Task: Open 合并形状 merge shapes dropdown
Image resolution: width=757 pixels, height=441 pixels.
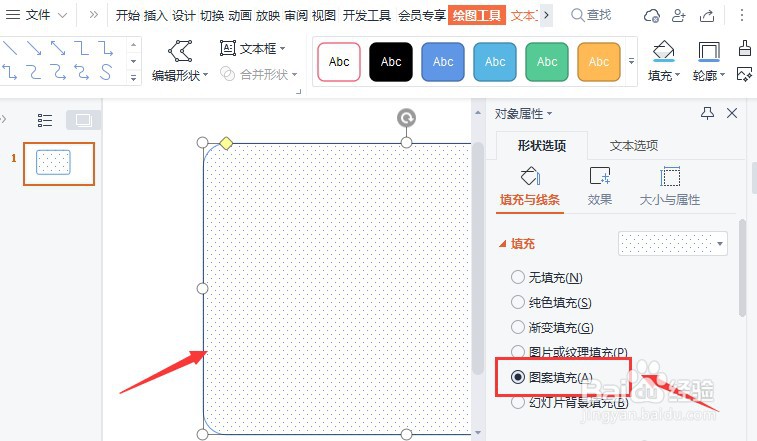Action: click(x=258, y=74)
